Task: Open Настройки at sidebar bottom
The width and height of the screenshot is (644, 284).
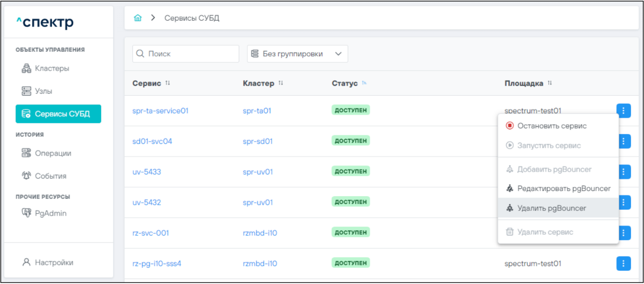Action: (53, 262)
